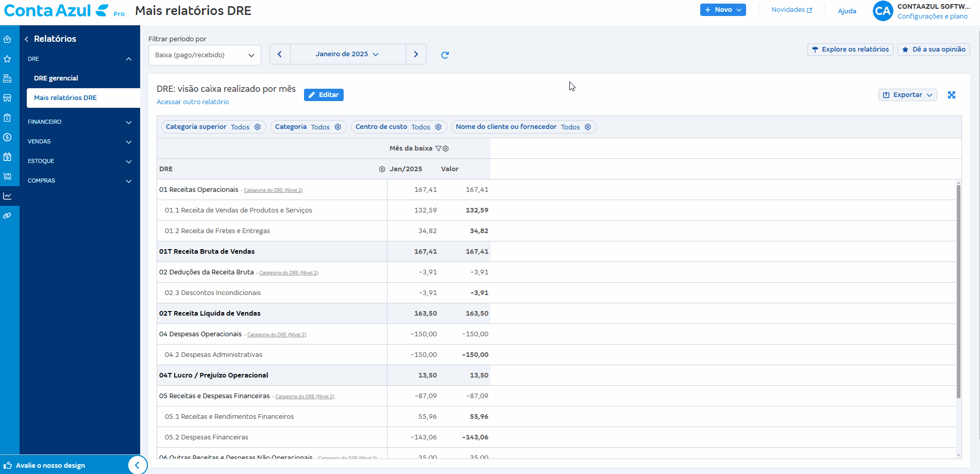Click the home icon in left sidebar
This screenshot has height=474, width=980.
[7, 39]
